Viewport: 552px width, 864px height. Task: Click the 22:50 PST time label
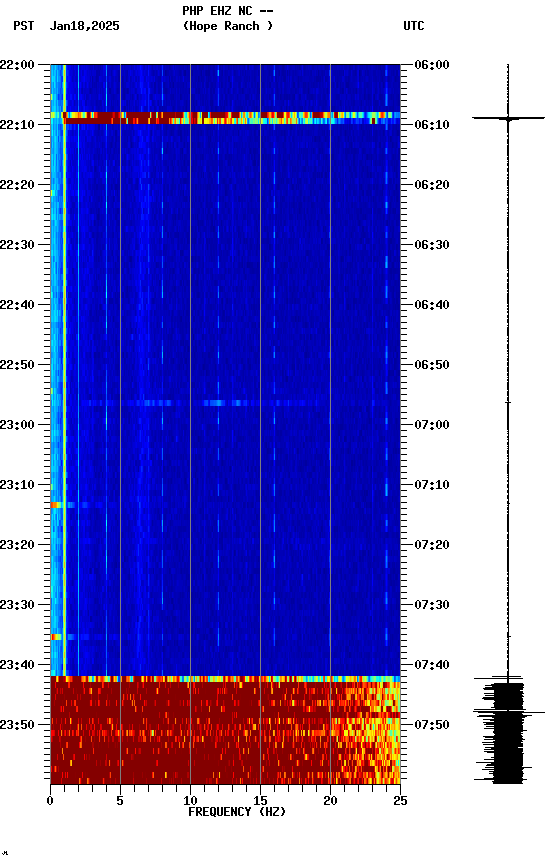pyautogui.click(x=17, y=365)
